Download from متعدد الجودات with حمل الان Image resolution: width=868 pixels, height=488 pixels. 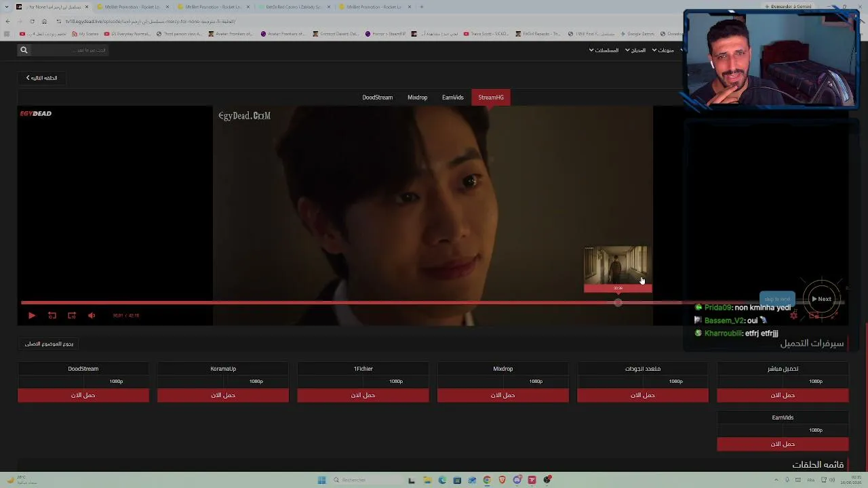[643, 395]
